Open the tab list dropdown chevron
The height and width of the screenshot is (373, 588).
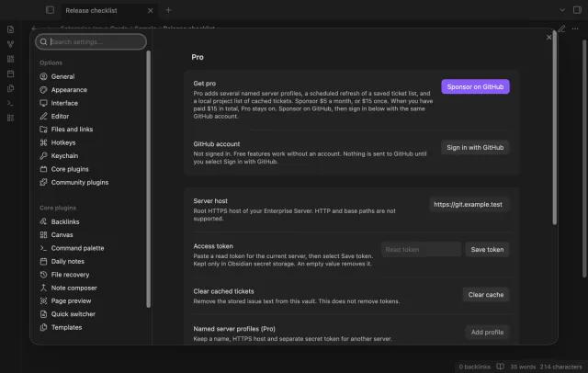click(x=562, y=10)
